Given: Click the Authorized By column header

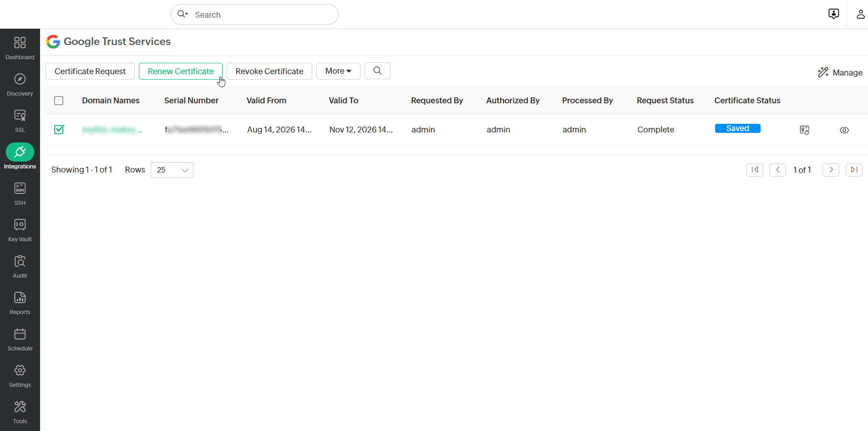Looking at the screenshot, I should 513,101.
